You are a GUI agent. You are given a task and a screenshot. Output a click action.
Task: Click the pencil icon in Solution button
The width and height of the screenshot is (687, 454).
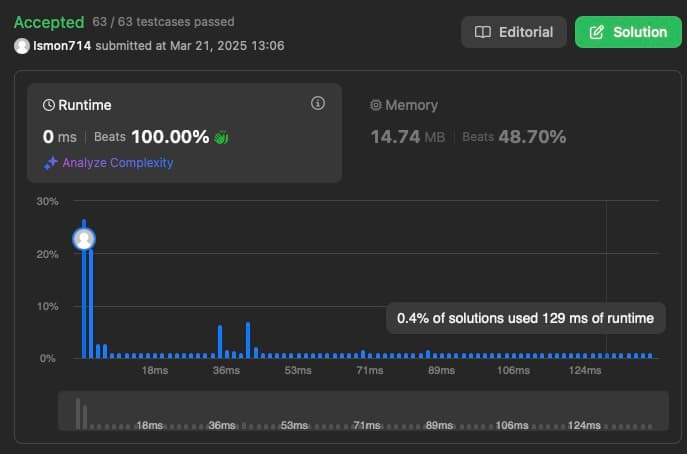pos(597,32)
